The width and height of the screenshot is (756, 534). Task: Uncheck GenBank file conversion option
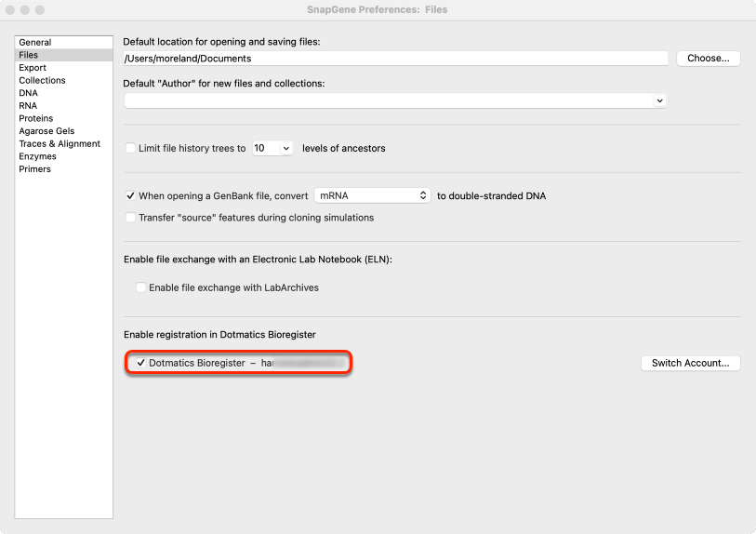click(x=130, y=196)
